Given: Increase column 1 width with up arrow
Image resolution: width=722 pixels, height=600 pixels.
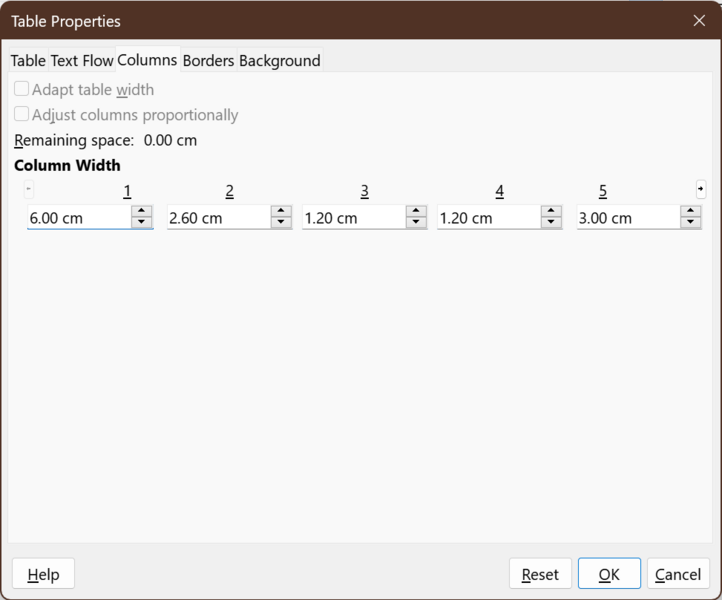Looking at the screenshot, I should coord(142,211).
